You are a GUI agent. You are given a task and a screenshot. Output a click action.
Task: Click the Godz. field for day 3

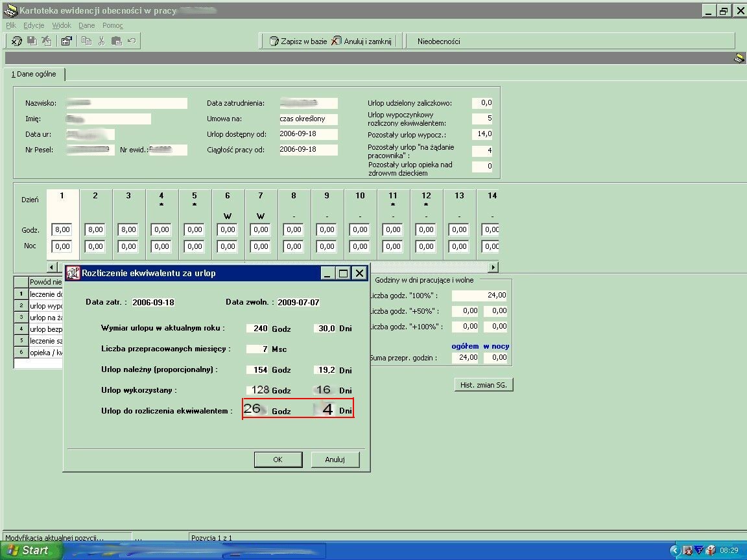(x=128, y=229)
